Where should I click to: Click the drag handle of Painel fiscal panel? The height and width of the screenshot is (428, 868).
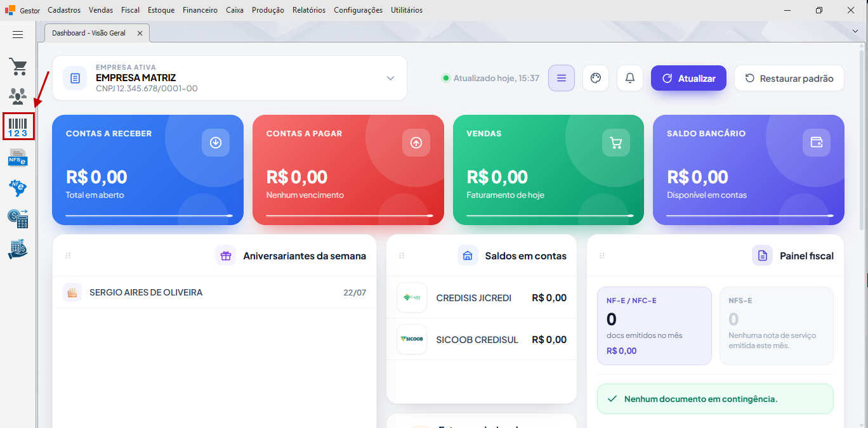coord(602,256)
